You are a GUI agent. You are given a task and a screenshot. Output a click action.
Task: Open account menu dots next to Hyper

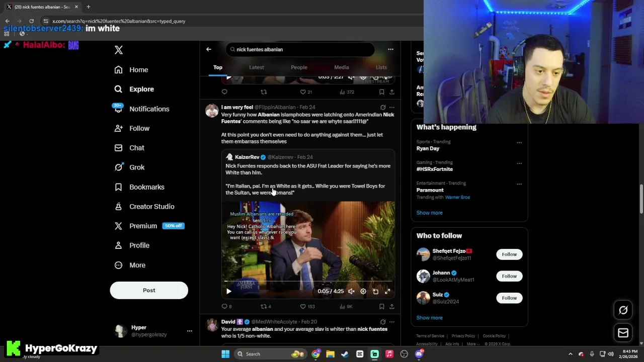pos(190,331)
